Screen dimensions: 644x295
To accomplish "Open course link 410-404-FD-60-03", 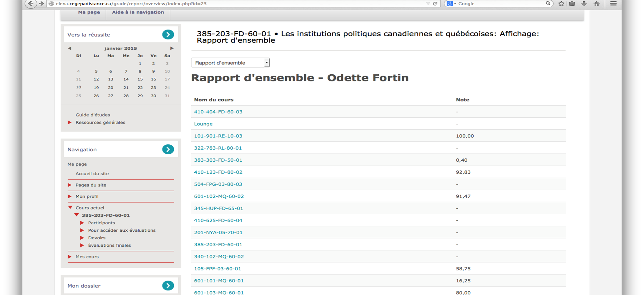I will click(x=218, y=112).
